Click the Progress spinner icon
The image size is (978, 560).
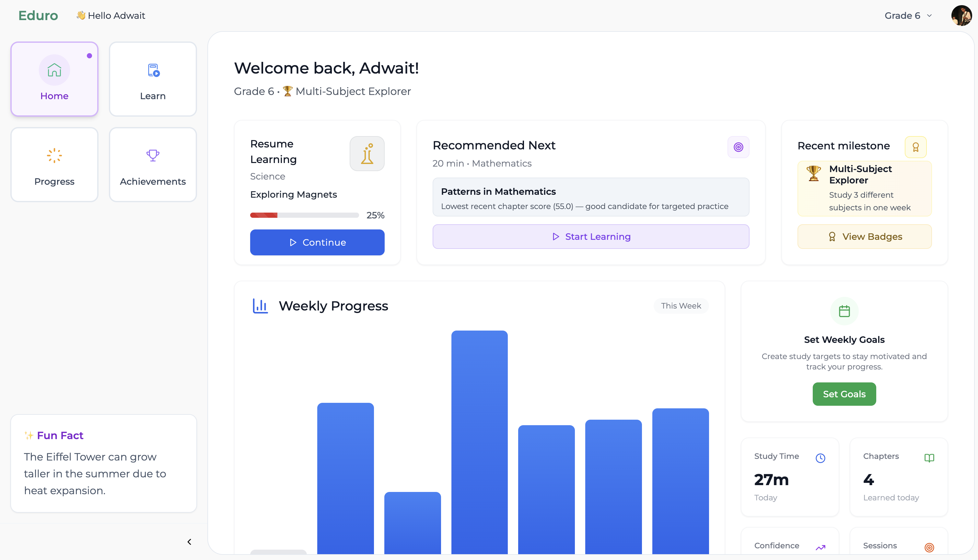[54, 155]
